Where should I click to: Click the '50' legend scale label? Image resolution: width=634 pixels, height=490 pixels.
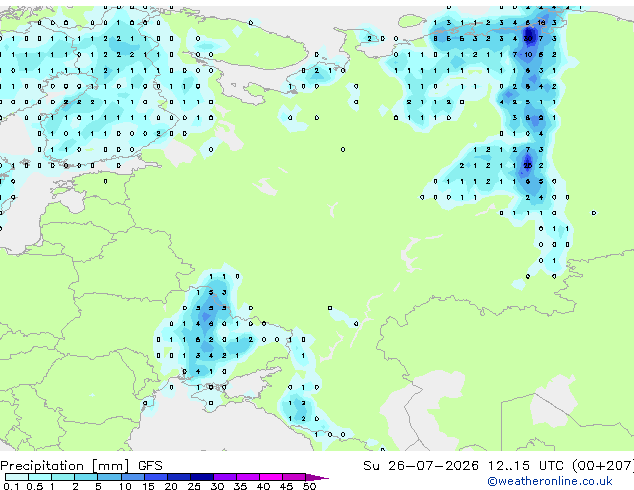point(309,486)
